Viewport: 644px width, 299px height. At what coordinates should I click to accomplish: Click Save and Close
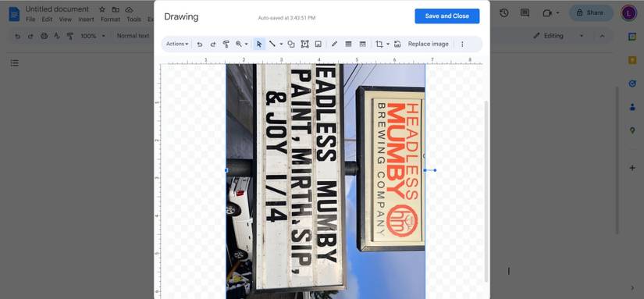coord(447,16)
